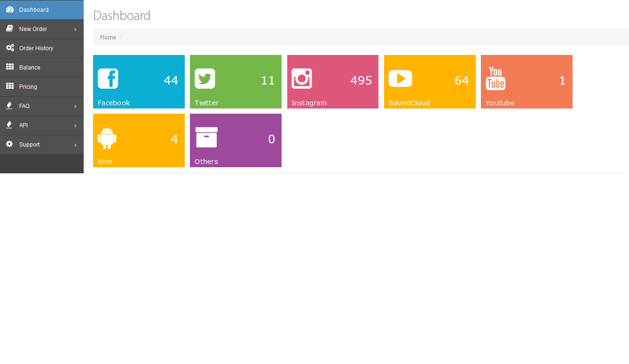Click the Dashboard page heading
This screenshot has height=364, width=629.
[122, 15]
